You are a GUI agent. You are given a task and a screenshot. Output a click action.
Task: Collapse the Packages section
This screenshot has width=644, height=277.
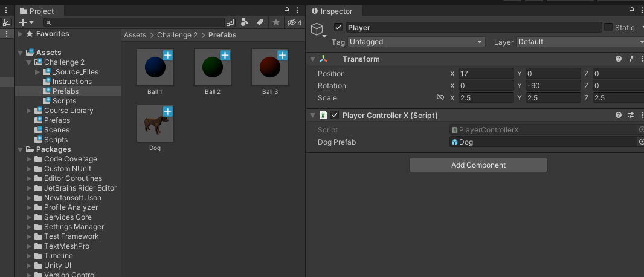[20, 149]
